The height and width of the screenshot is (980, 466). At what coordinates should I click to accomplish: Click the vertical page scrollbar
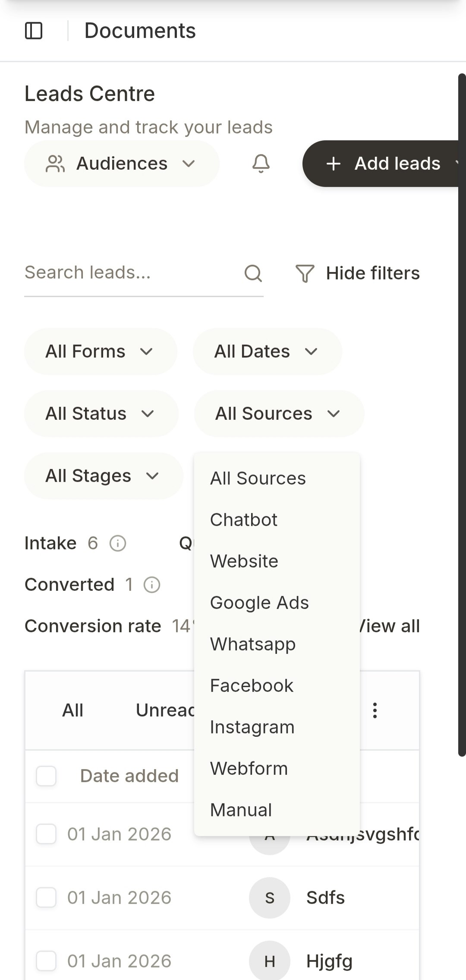[462, 415]
